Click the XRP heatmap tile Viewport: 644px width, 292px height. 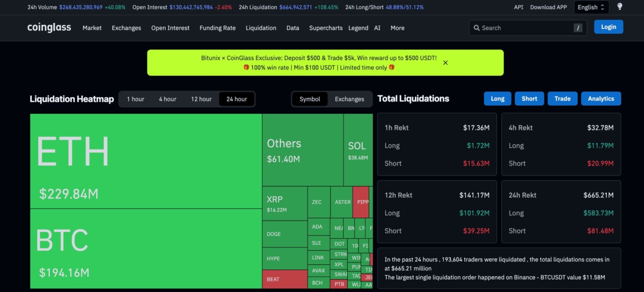pyautogui.click(x=284, y=203)
